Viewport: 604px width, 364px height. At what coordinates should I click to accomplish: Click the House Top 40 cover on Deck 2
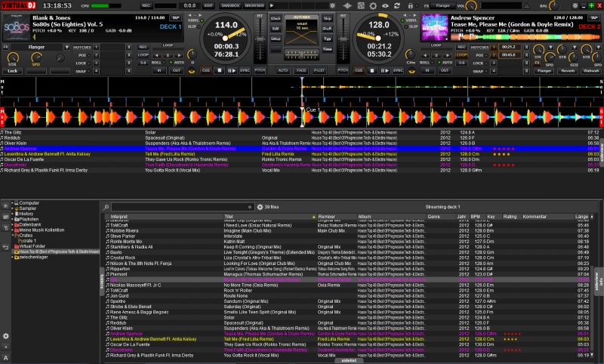click(x=435, y=27)
